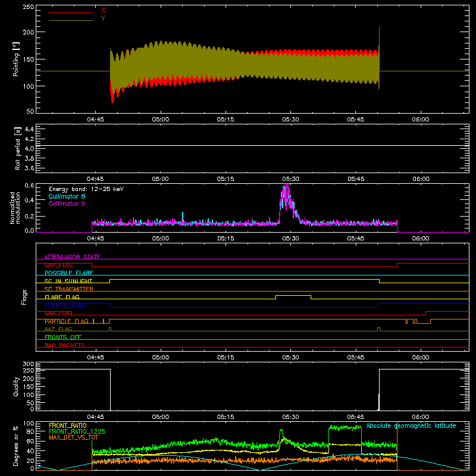Click the '3.6' tick on Roll period axis
476x476 pixels.
[29, 168]
